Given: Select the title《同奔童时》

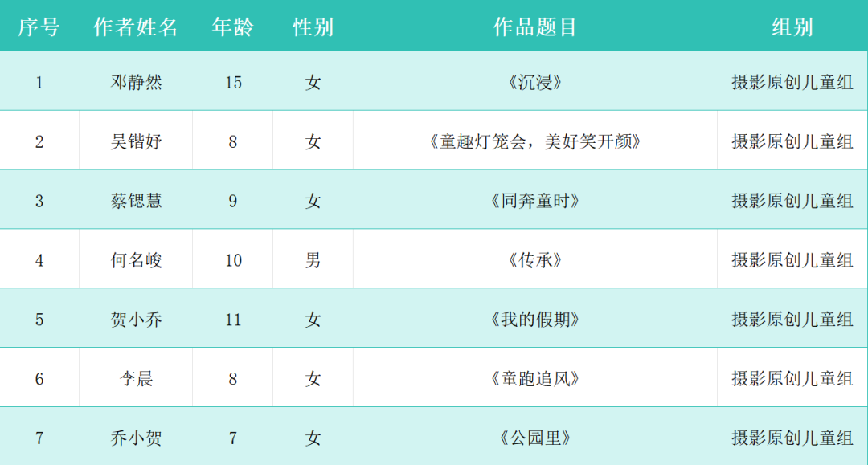Looking at the screenshot, I should (x=535, y=201).
